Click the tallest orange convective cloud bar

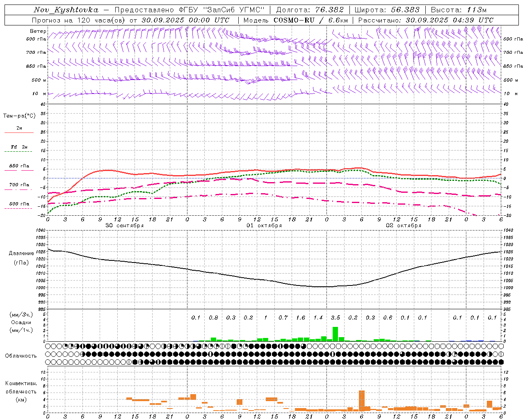[x=362, y=401]
